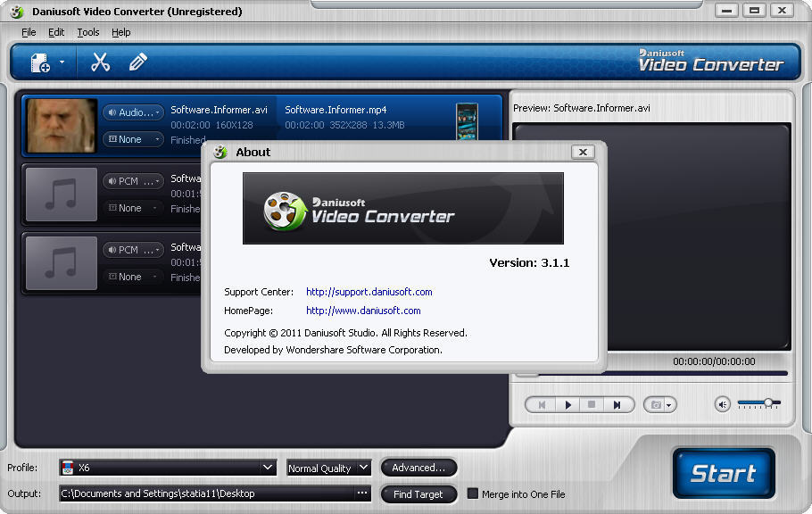Adjust the volume slider handle
The height and width of the screenshot is (514, 812).
click(768, 402)
